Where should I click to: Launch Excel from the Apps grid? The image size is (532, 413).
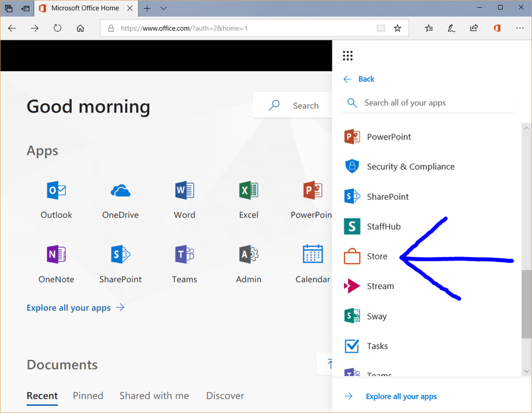(x=248, y=190)
